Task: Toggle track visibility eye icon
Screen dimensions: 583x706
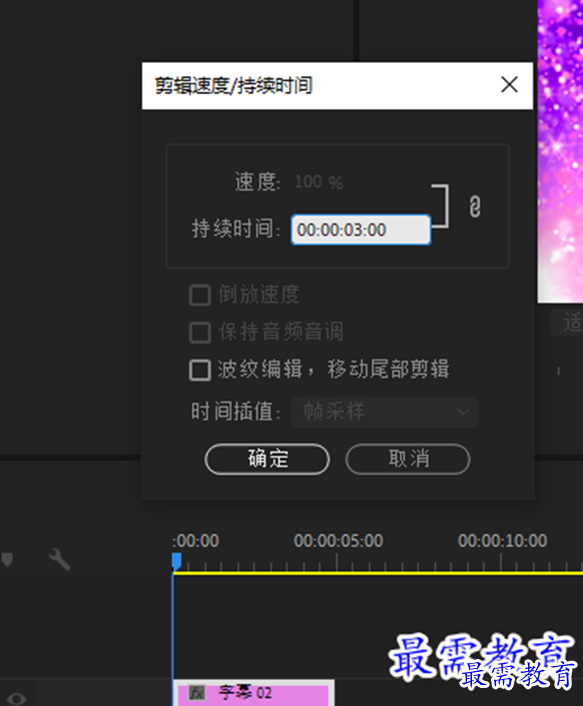Action: [17, 698]
